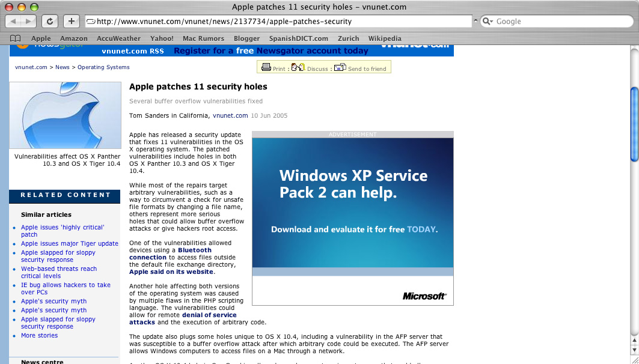Go forward with the Safari forward arrow

pos(28,21)
